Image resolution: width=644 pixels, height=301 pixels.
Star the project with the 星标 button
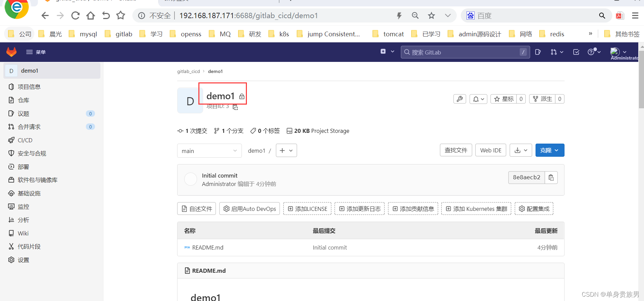click(504, 99)
